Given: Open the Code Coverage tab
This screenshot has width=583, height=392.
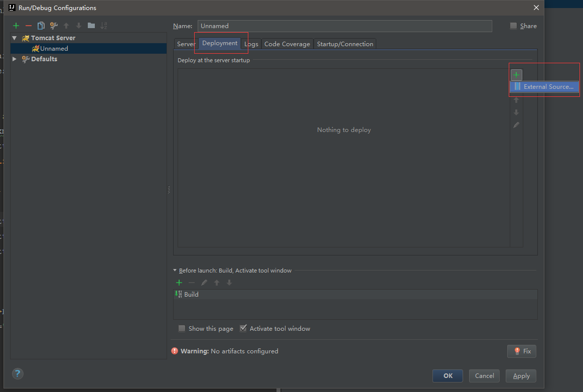Looking at the screenshot, I should (287, 44).
